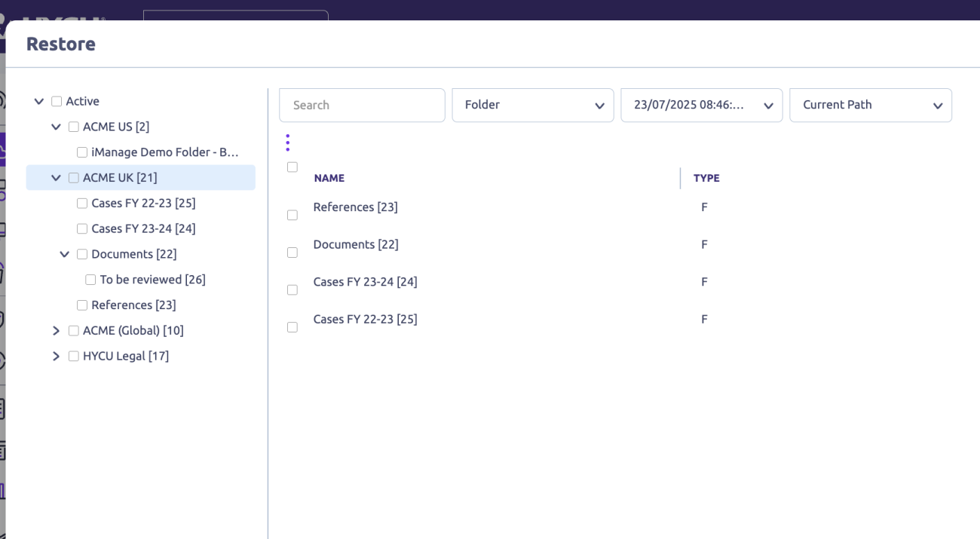
Task: Open Cases FY 23-24 [24] in the table list
Action: click(x=365, y=282)
